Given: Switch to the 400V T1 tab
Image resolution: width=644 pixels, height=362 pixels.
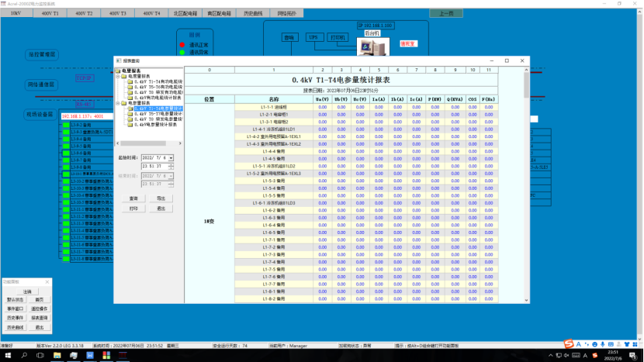Looking at the screenshot, I should tap(50, 14).
